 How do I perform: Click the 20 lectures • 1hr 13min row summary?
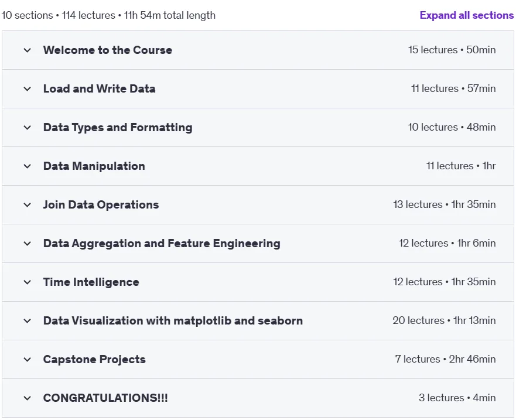pyautogui.click(x=444, y=320)
